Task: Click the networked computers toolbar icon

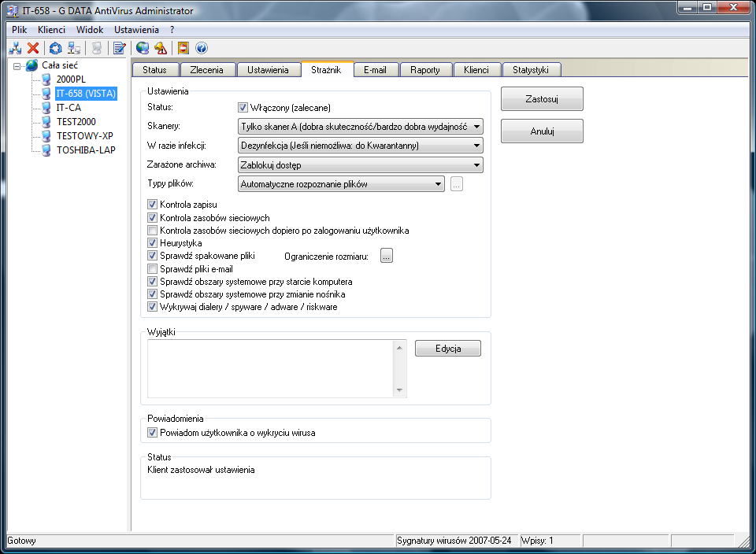Action: click(74, 48)
